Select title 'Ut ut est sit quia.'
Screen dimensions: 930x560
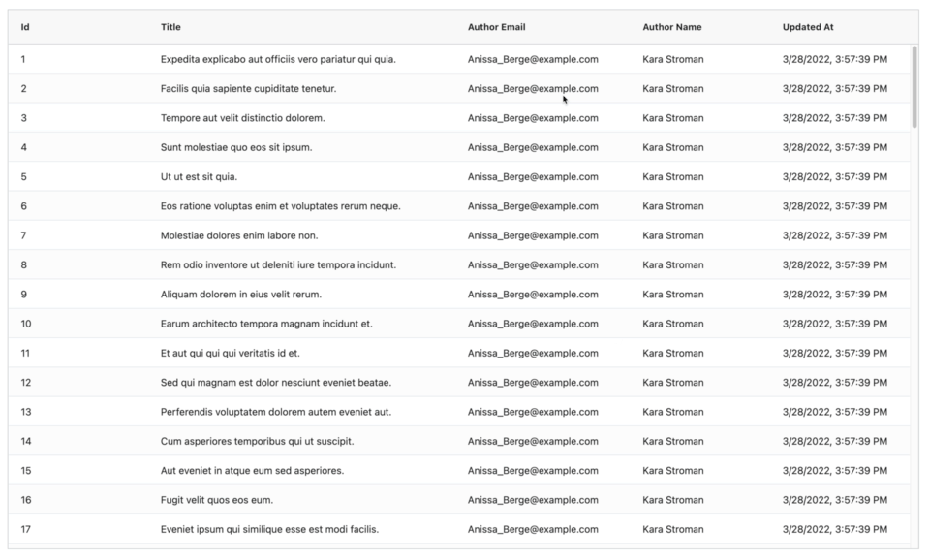pyautogui.click(x=199, y=176)
